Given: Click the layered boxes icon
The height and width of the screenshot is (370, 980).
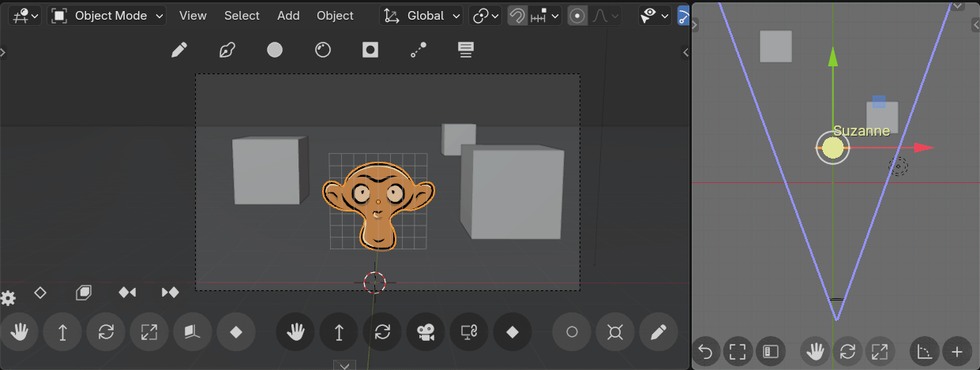Looking at the screenshot, I should click(x=84, y=293).
